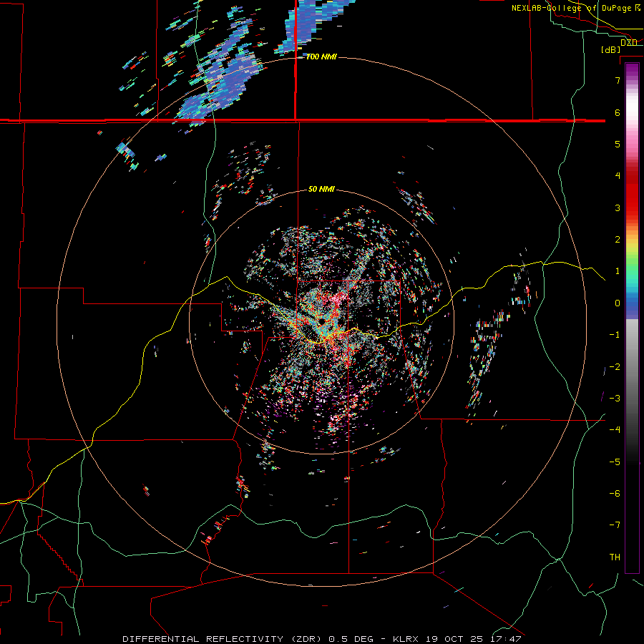The image size is (644, 644).
Task: Click the radar site at the rings' center
Action: coord(321,321)
